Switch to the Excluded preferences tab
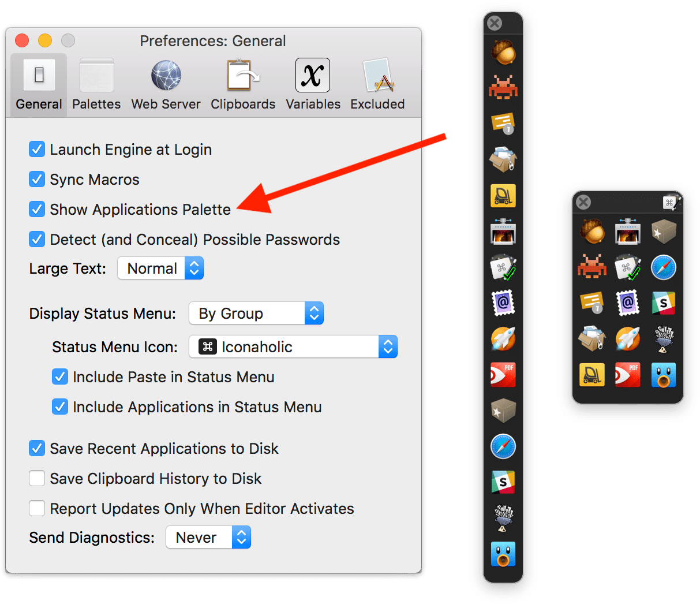The image size is (700, 604). coord(377,85)
